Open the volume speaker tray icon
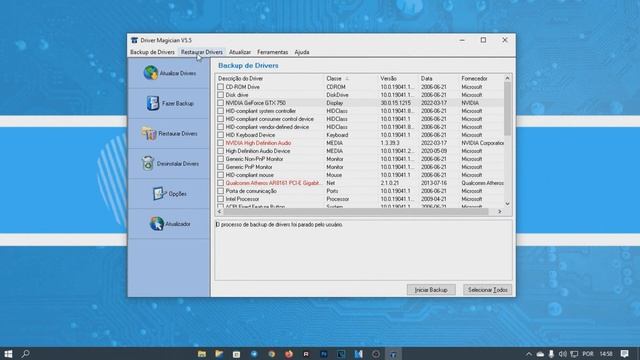 click(x=562, y=354)
